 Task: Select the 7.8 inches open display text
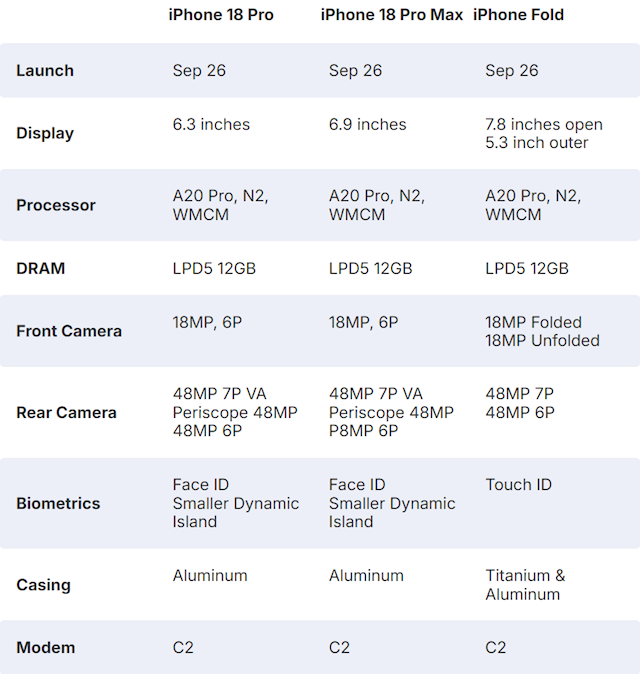pyautogui.click(x=544, y=125)
